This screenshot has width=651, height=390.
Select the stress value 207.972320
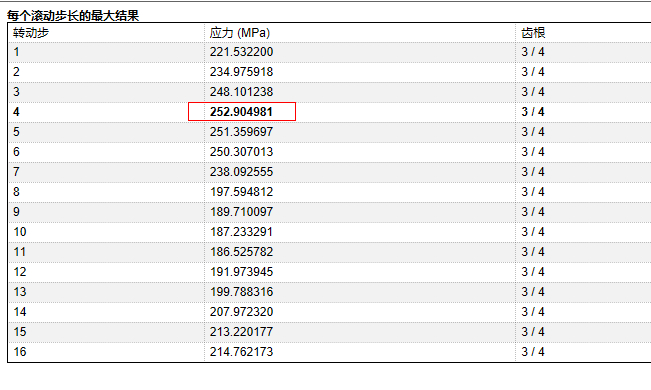(241, 312)
